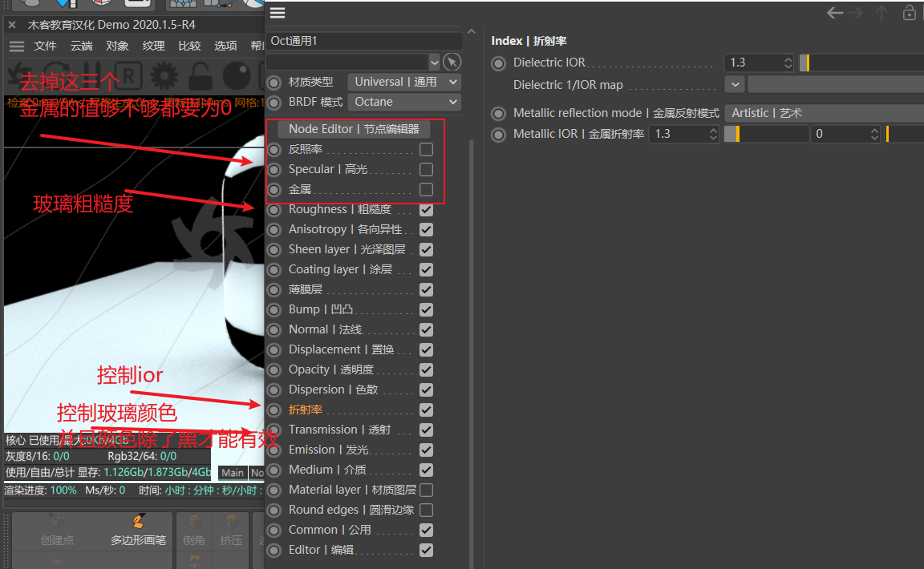924x569 pixels.
Task: Pause rendering in Live Viewer toolbar
Action: (92, 75)
